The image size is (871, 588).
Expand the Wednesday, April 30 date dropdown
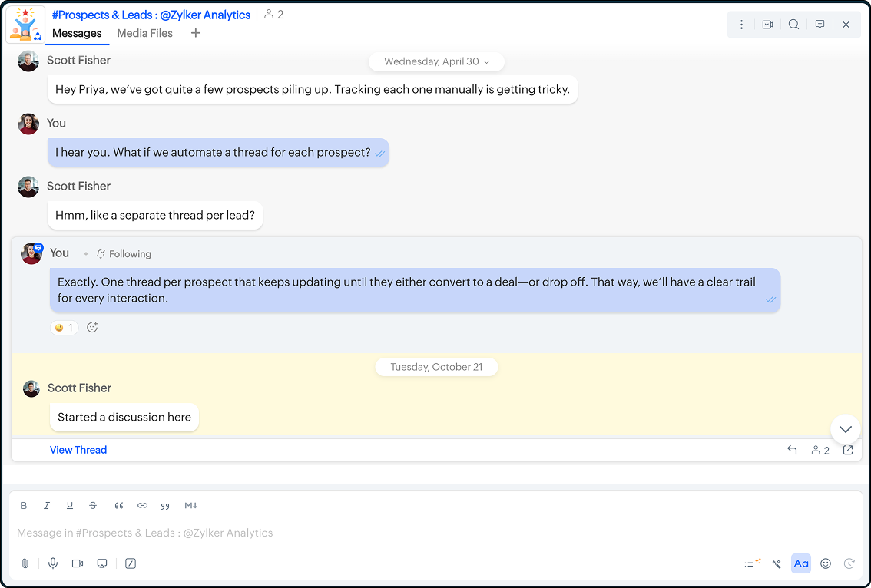(436, 61)
